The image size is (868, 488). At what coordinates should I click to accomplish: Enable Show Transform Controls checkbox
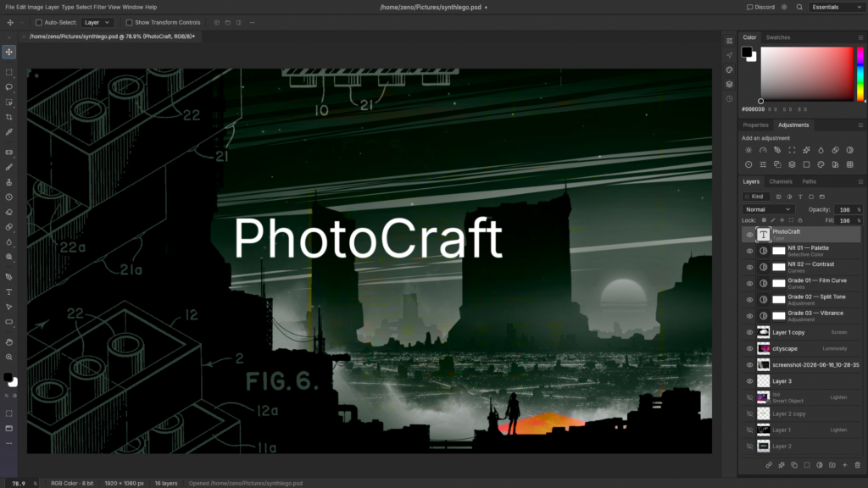point(129,23)
